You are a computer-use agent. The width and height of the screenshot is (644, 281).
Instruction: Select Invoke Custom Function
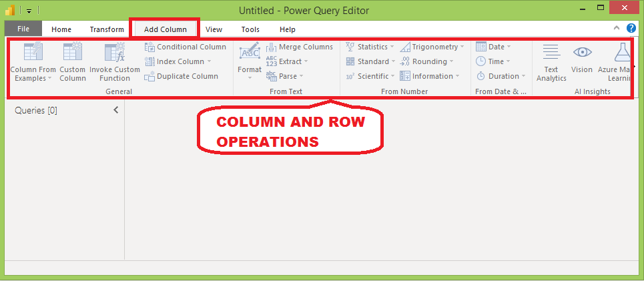tap(115, 62)
